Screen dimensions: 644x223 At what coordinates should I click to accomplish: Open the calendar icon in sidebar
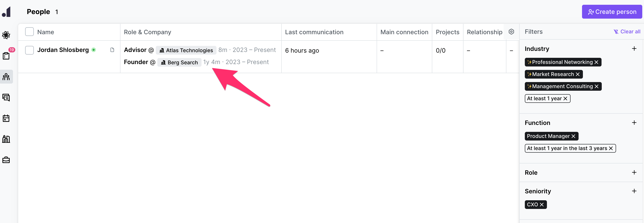tap(7, 118)
